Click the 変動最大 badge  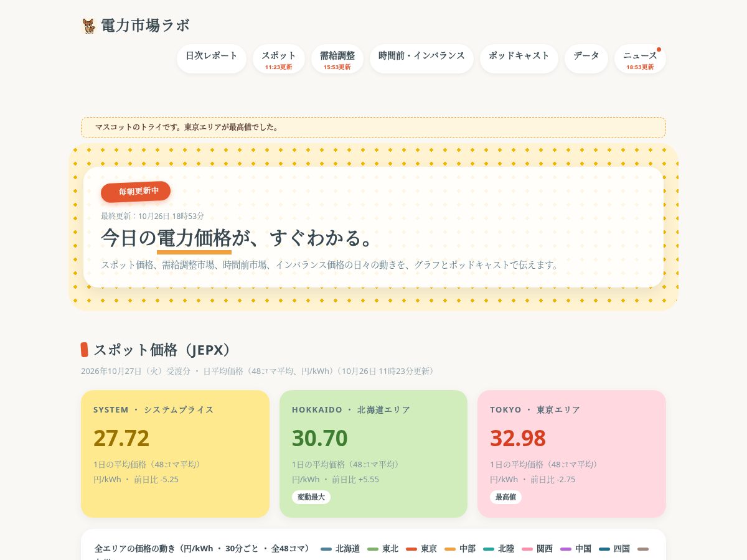311,497
